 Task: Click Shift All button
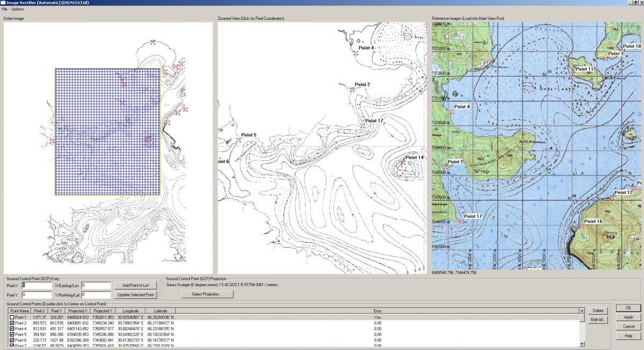click(598, 319)
